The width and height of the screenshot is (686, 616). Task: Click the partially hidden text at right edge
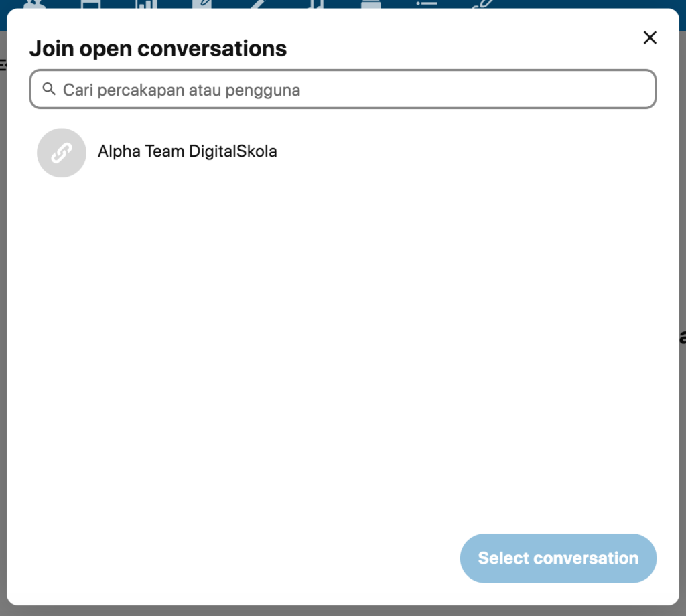[x=683, y=337]
